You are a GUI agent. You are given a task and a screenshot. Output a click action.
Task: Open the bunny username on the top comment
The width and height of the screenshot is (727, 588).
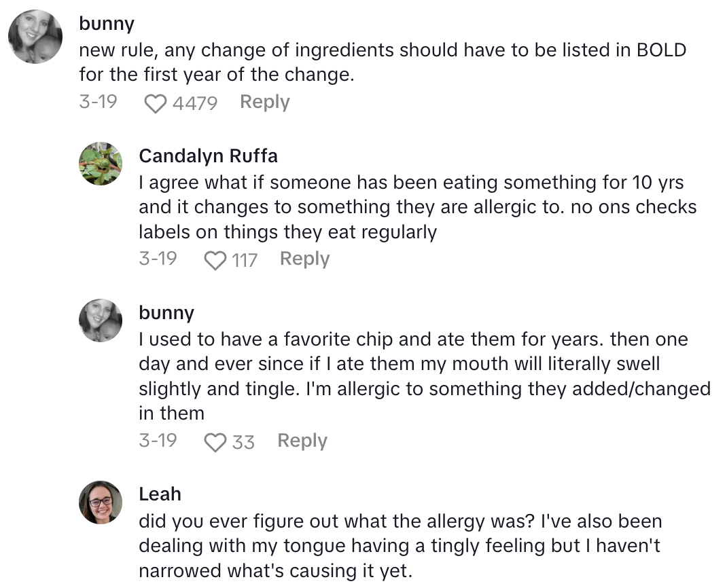point(107,23)
